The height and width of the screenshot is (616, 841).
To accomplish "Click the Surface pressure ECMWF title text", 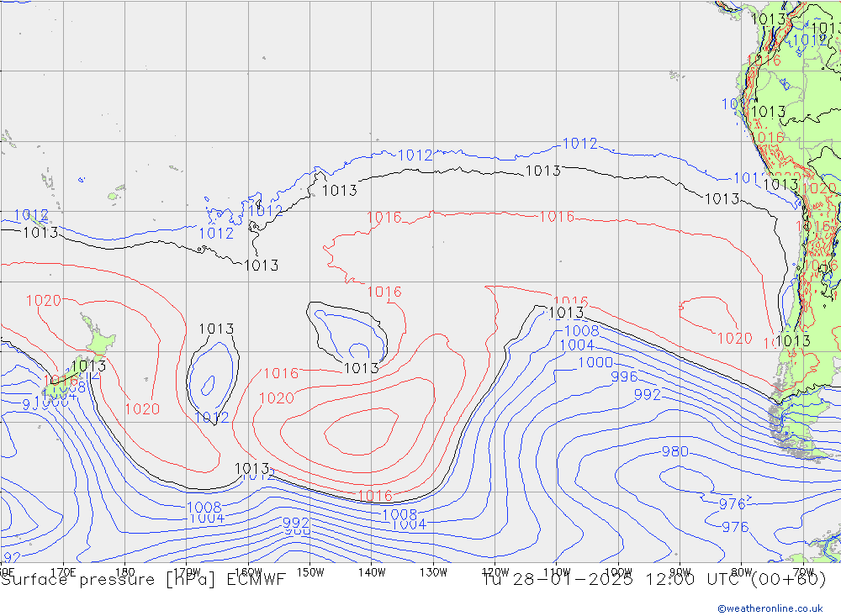I will [143, 579].
